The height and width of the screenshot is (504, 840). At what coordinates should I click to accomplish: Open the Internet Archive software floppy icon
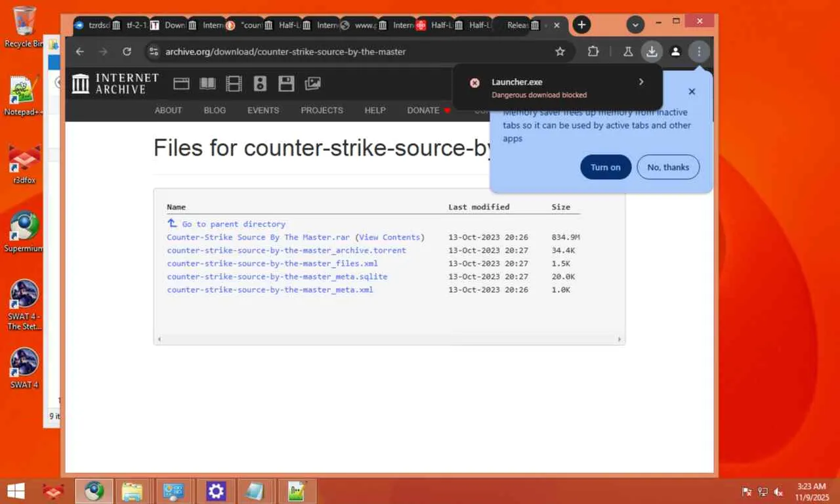pyautogui.click(x=286, y=83)
